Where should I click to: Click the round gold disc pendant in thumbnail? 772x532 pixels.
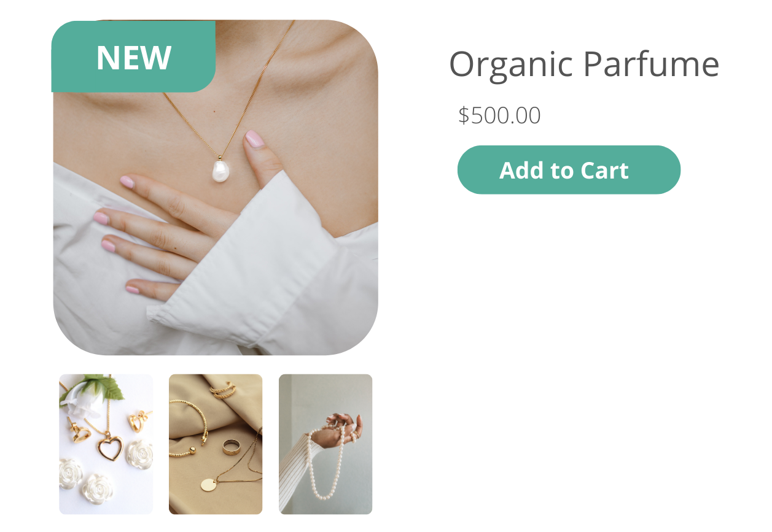coord(209,484)
